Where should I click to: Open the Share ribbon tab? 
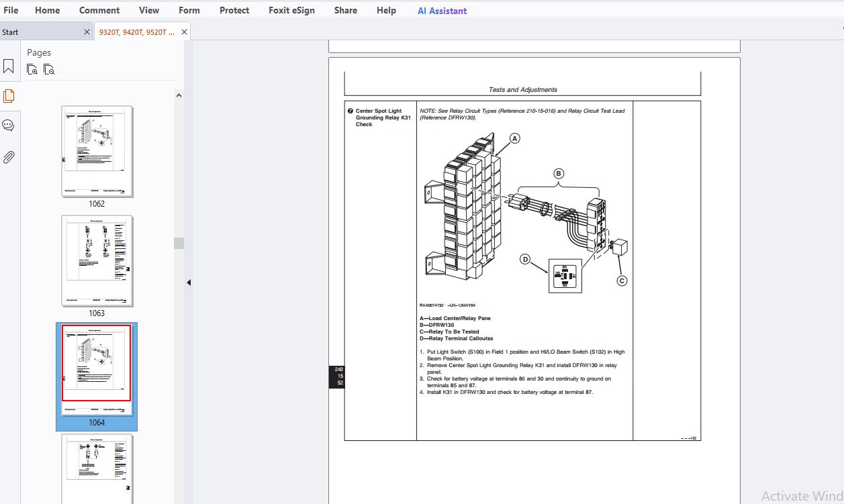pyautogui.click(x=346, y=10)
